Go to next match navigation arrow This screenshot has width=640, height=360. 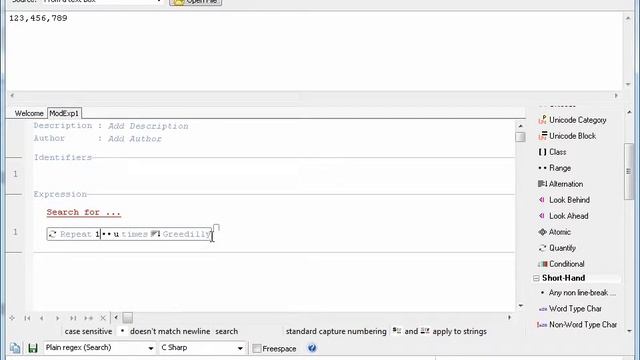(58, 318)
